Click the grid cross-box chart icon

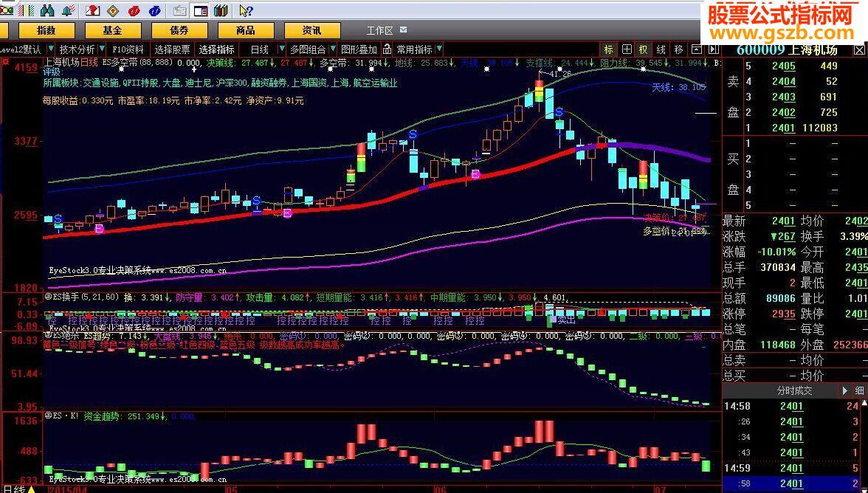pyautogui.click(x=626, y=49)
